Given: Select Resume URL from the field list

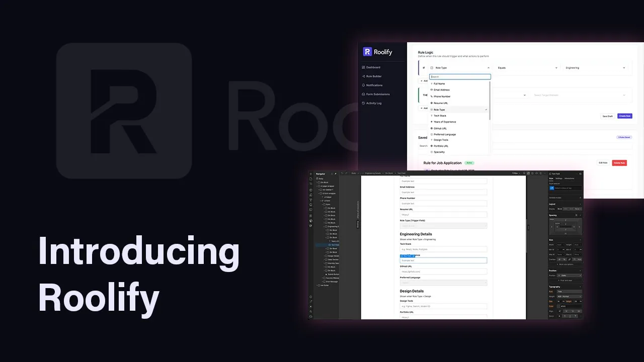Looking at the screenshot, I should tap(459, 103).
